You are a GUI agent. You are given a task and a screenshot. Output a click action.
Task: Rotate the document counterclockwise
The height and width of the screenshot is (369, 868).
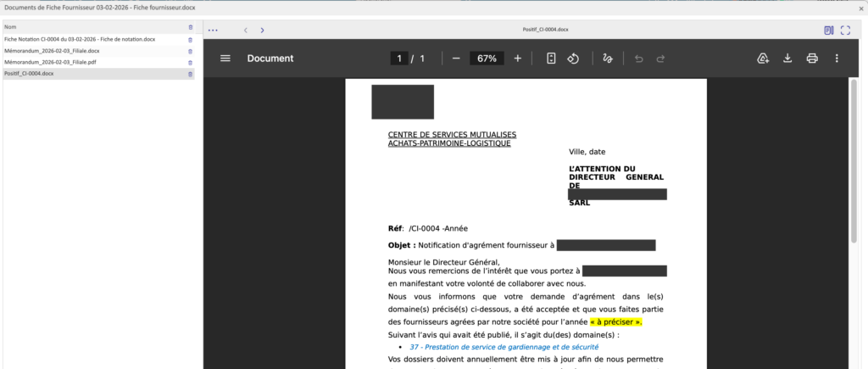[x=573, y=59]
